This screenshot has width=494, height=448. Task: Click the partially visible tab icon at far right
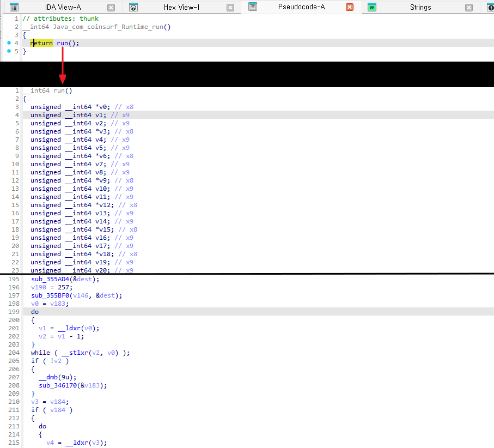coord(490,7)
